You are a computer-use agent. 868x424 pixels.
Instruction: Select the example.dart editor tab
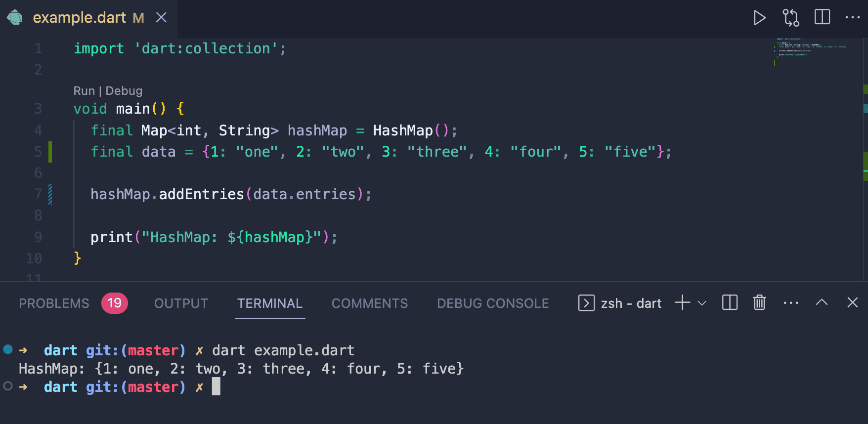click(89, 18)
